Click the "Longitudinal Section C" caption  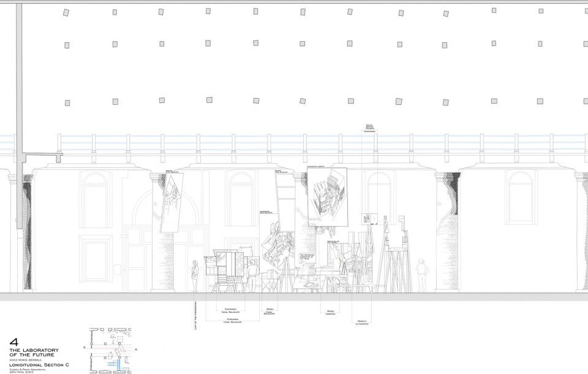39,365
